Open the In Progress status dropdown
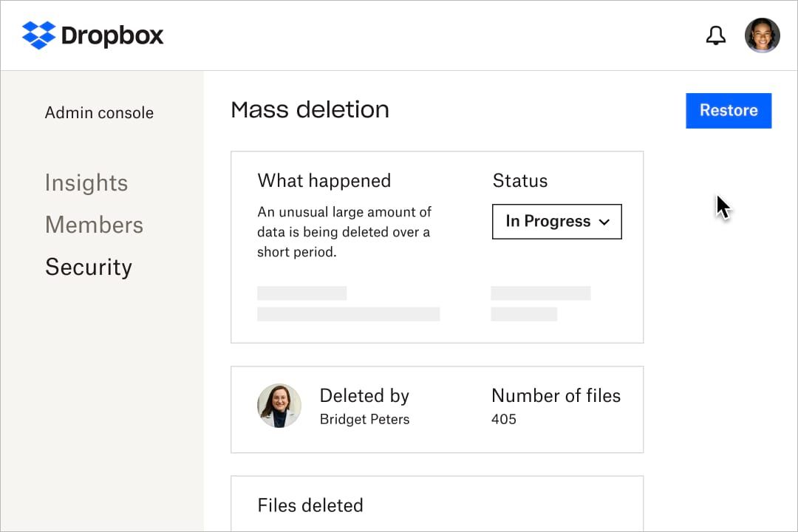Image resolution: width=798 pixels, height=532 pixels. (x=556, y=222)
